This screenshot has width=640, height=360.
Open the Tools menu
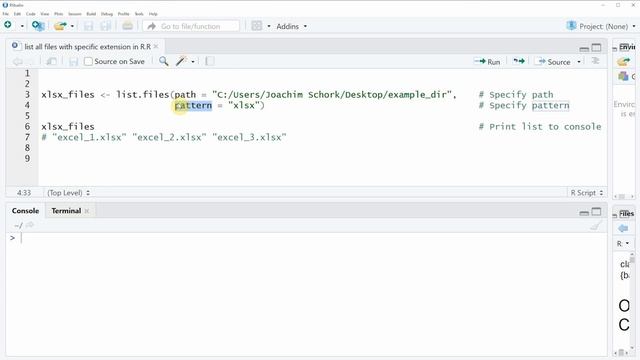[139, 14]
